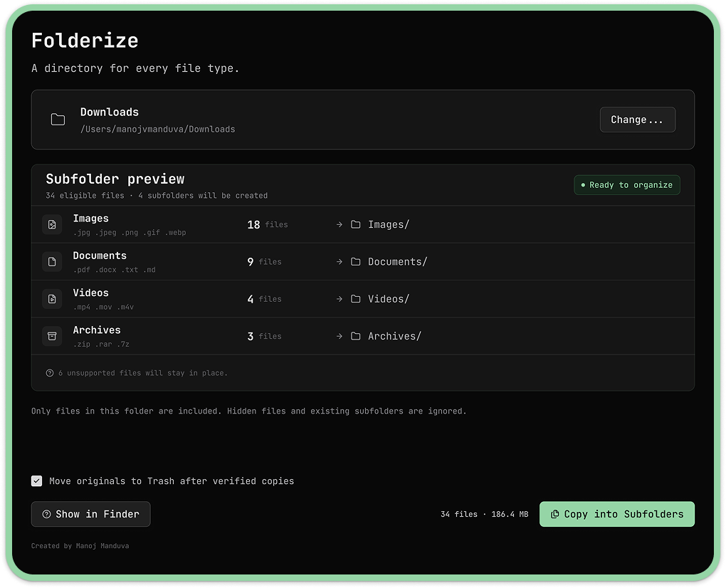This screenshot has width=726, height=588.
Task: Click the Archives/ destination name
Action: pyautogui.click(x=394, y=336)
